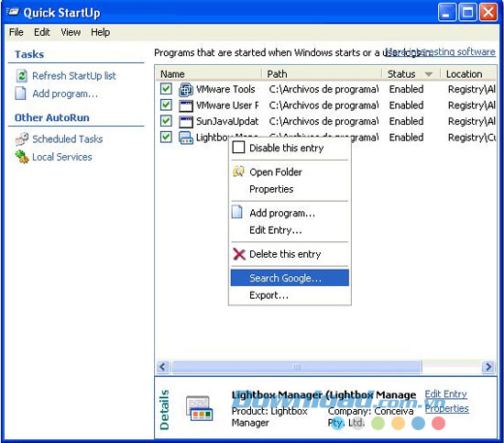Click the Edit Entry link in Details
Image resolution: width=504 pixels, height=443 pixels.
pos(445,394)
